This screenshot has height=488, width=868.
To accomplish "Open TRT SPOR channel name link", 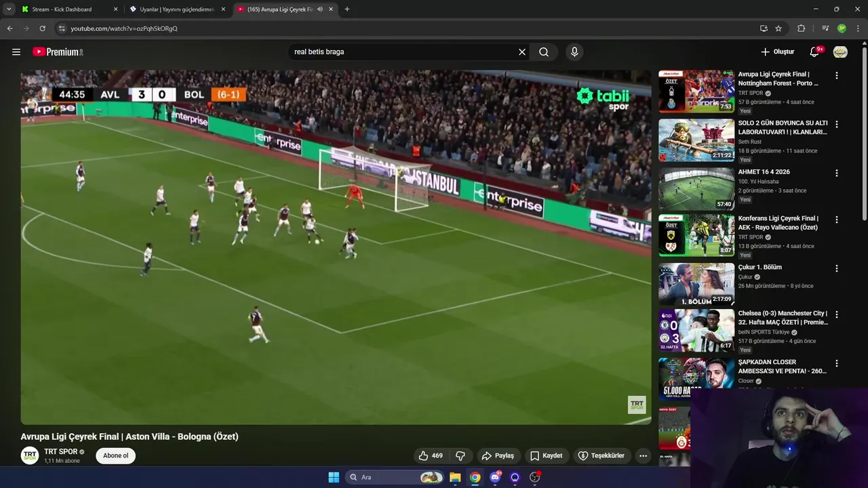I will (x=61, y=451).
